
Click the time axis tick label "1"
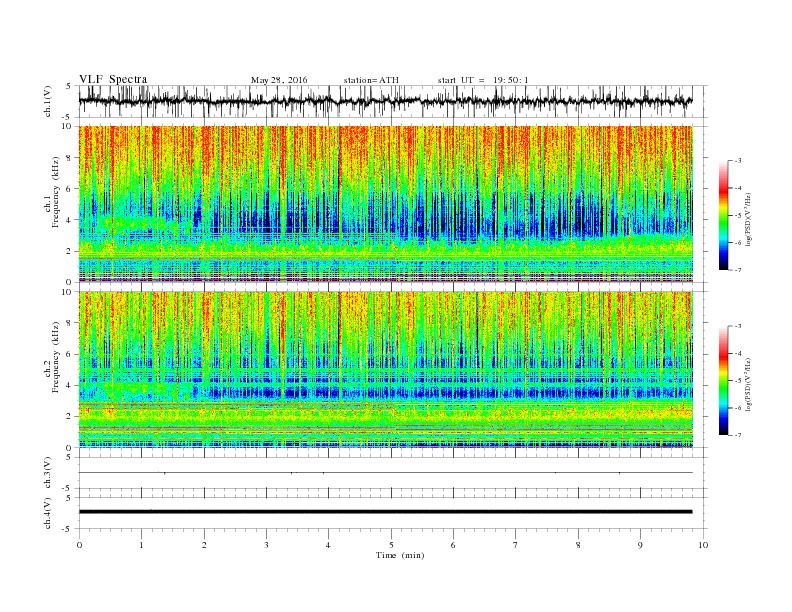[x=141, y=545]
